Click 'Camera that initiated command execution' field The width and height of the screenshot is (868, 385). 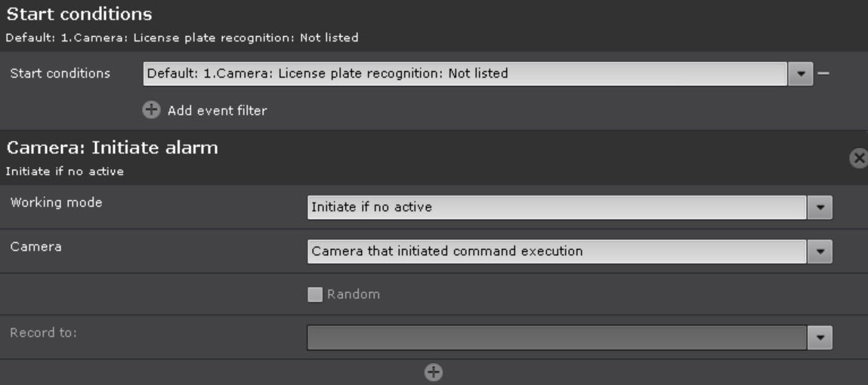(556, 251)
